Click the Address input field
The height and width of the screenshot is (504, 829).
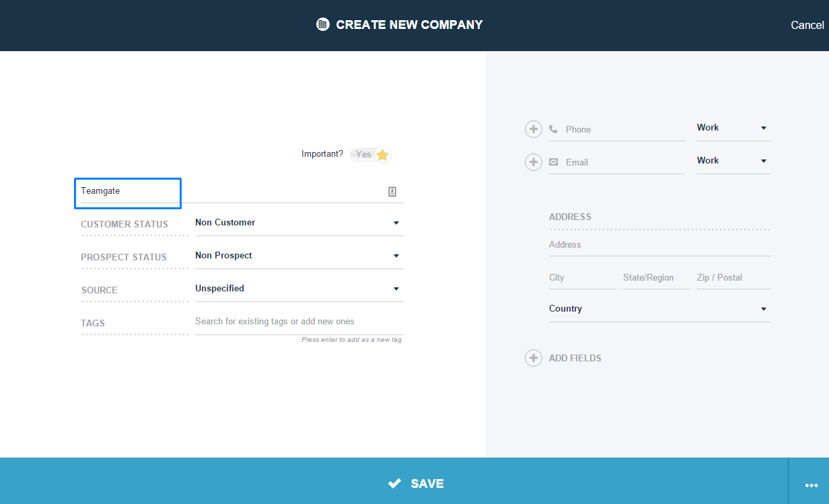(660, 245)
